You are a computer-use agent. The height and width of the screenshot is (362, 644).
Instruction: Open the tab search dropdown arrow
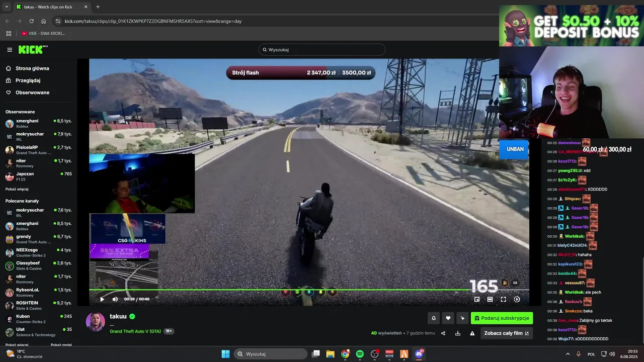click(x=7, y=7)
